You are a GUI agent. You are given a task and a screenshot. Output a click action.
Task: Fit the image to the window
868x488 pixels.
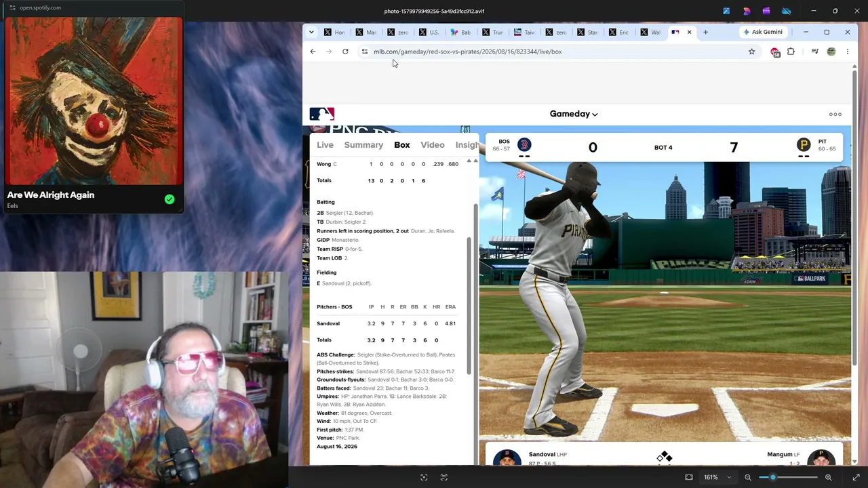pyautogui.click(x=689, y=477)
